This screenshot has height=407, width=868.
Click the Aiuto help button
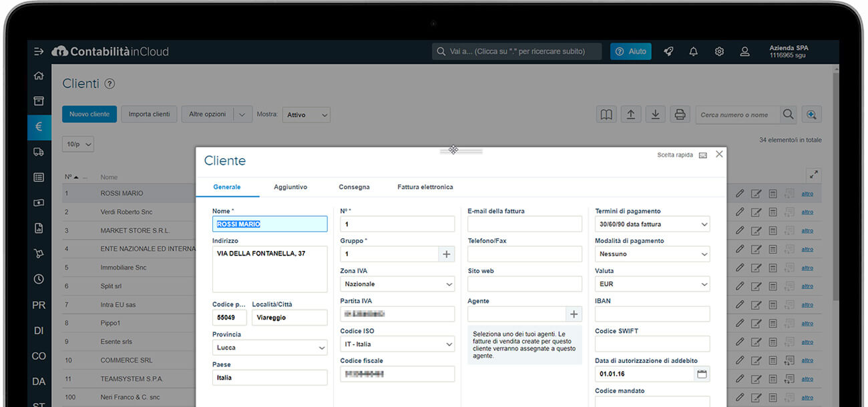coord(630,51)
